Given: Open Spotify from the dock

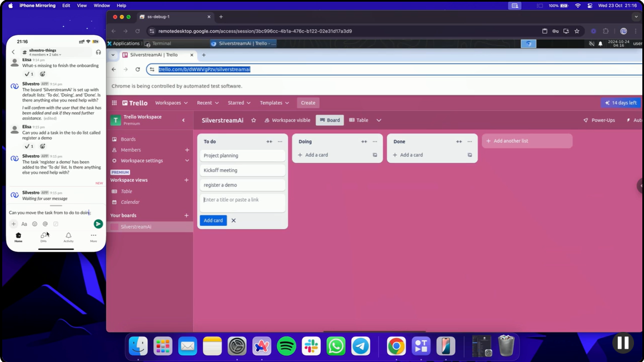Looking at the screenshot, I should (286, 346).
